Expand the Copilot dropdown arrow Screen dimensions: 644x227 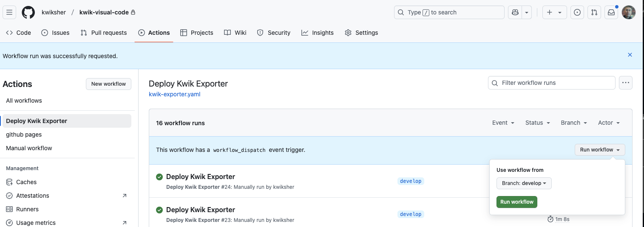coord(527,12)
